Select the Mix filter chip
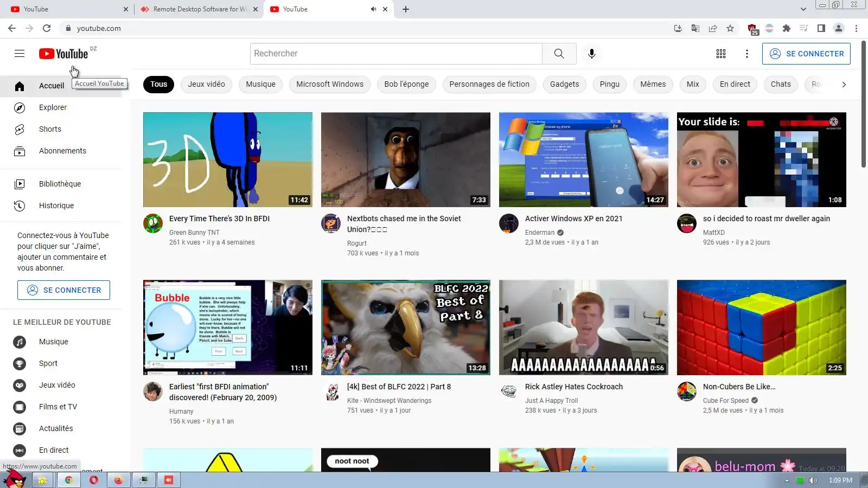 (693, 84)
